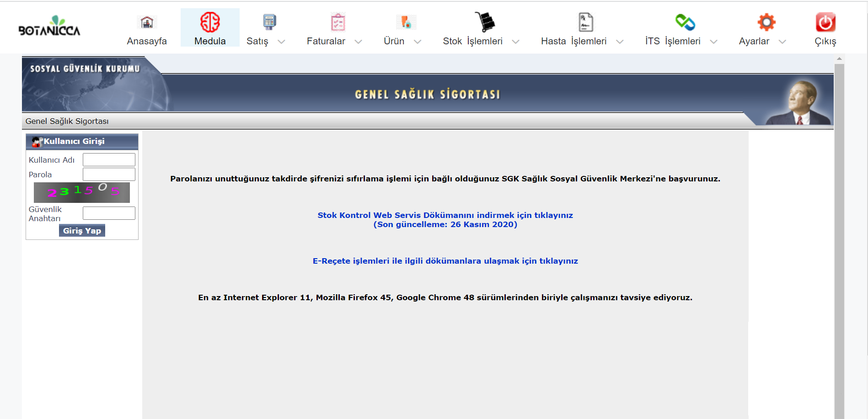Viewport: 868px width, 419px height.
Task: Click the Sosyal Güvenlik Kurumu header text
Action: (85, 69)
